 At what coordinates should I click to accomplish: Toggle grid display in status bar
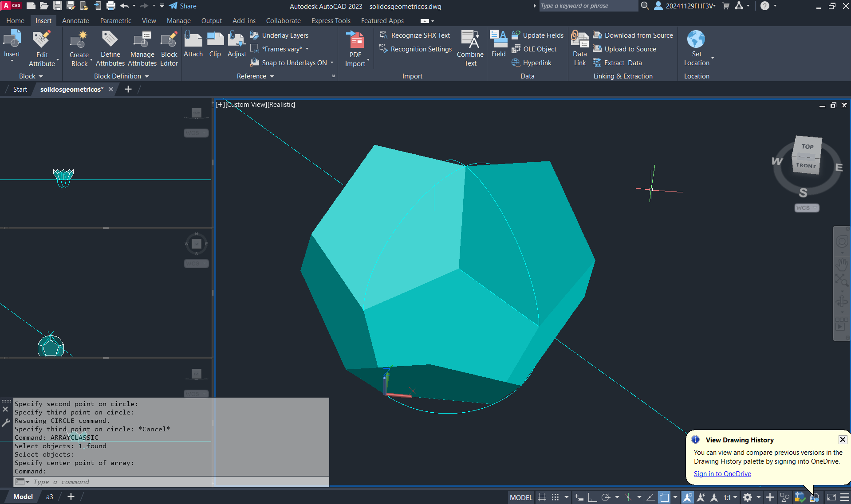pos(542,497)
